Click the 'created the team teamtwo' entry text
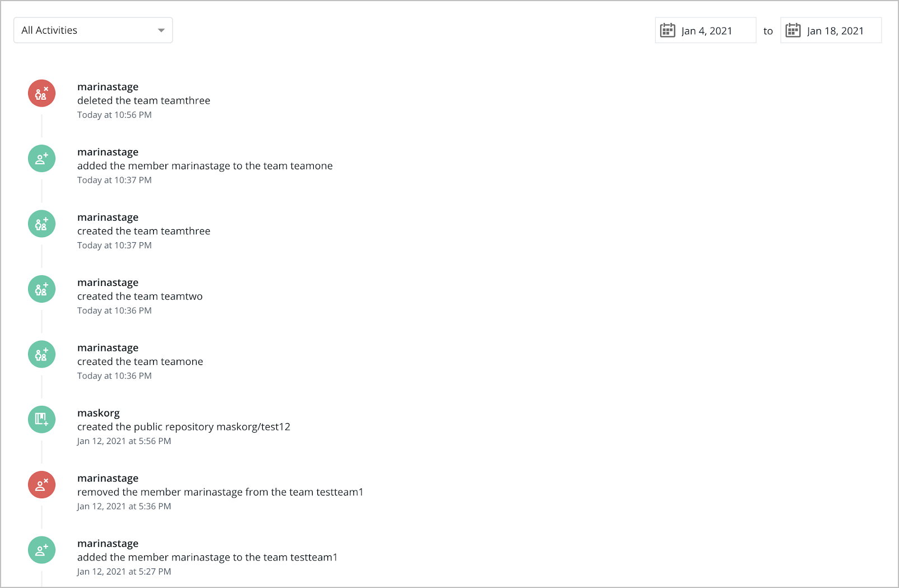 (140, 297)
